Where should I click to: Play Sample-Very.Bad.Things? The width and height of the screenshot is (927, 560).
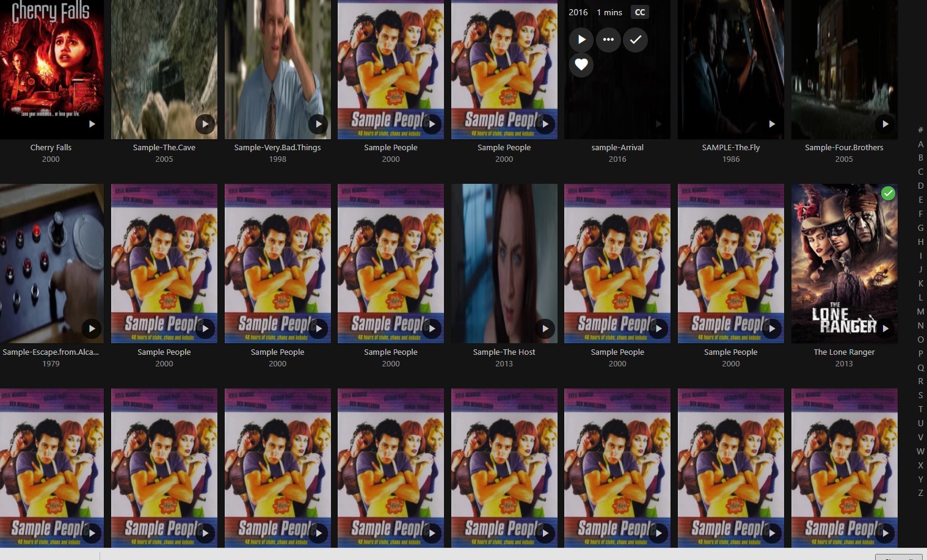[x=318, y=123]
